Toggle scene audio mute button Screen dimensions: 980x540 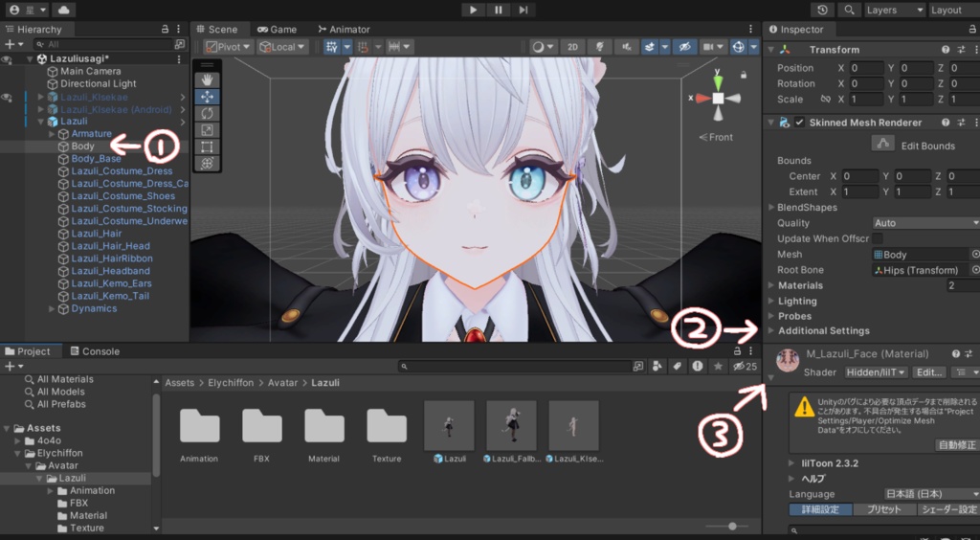click(x=626, y=47)
